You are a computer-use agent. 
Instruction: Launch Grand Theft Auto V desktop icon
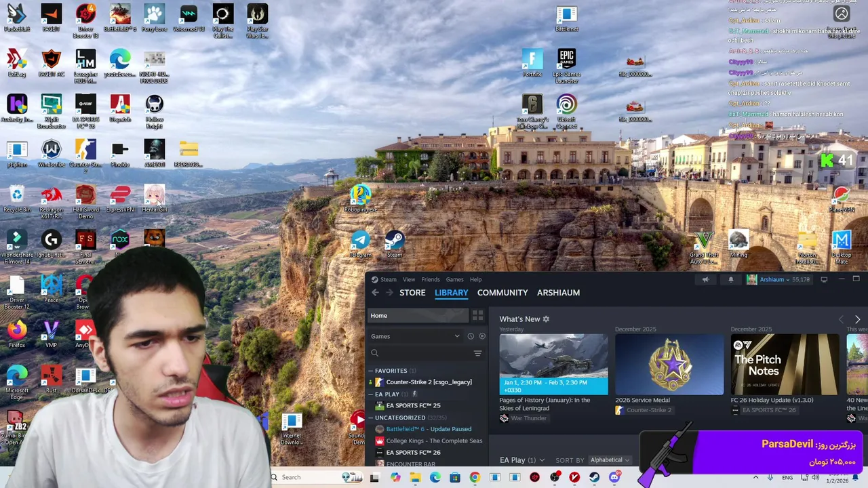coord(704,246)
